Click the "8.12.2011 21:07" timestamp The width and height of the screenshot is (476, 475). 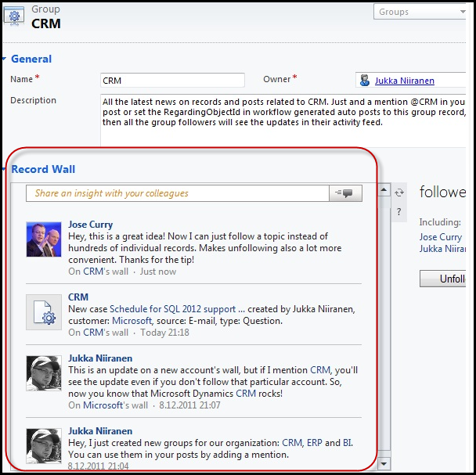pos(189,405)
